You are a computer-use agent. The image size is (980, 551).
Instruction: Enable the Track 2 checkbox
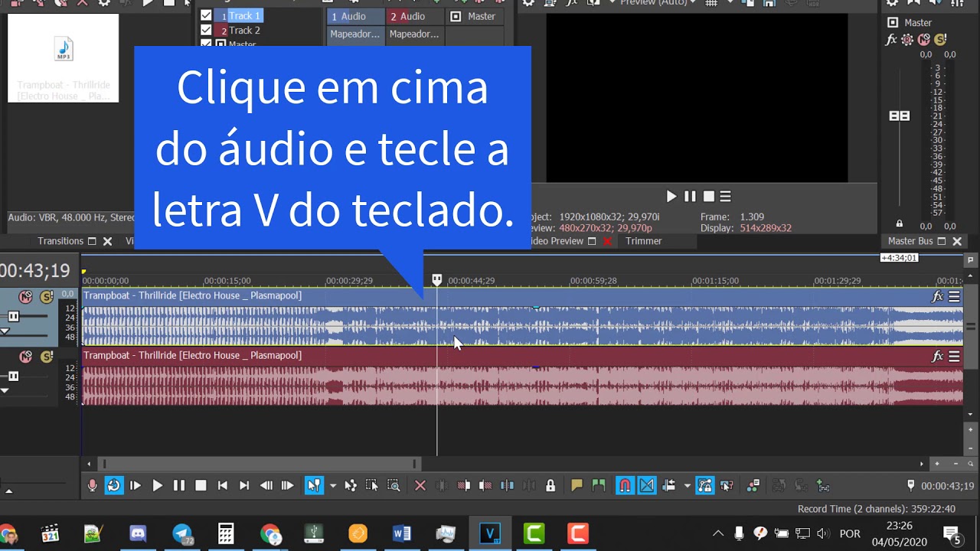206,30
